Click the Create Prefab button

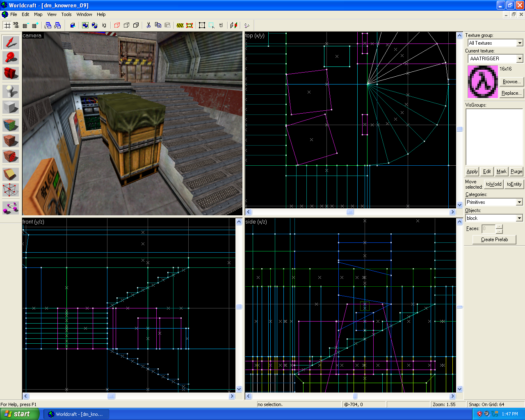coord(494,240)
